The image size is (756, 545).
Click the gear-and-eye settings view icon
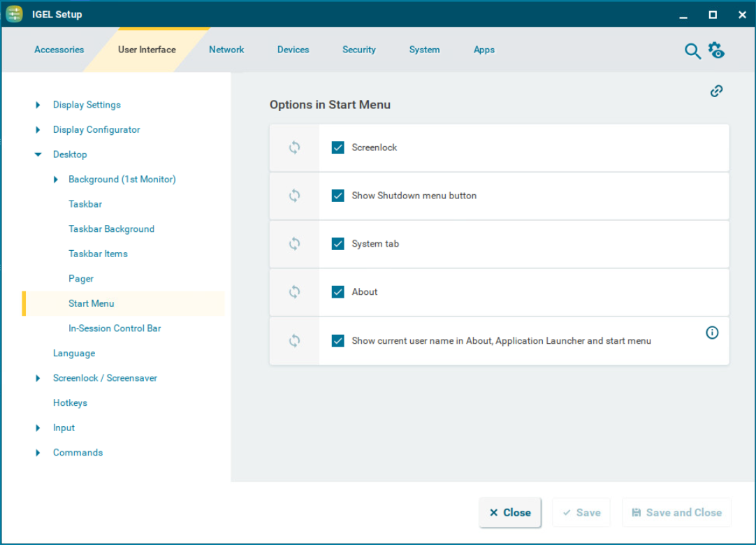pos(716,50)
